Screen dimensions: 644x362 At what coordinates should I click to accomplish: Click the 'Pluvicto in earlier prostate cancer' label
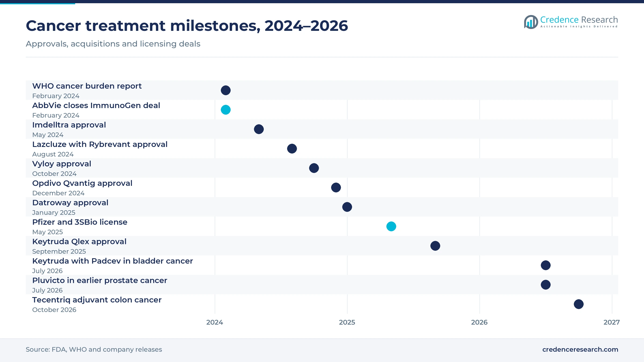pyautogui.click(x=100, y=280)
